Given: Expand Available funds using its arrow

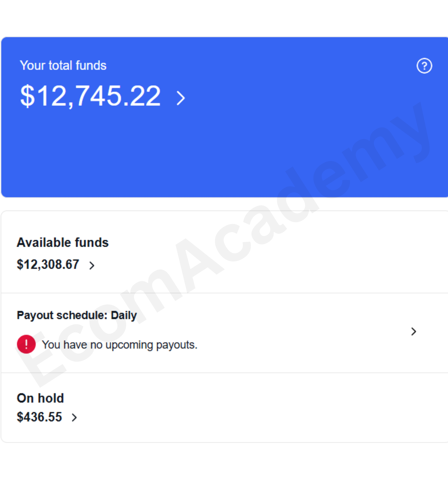Looking at the screenshot, I should coord(92,265).
